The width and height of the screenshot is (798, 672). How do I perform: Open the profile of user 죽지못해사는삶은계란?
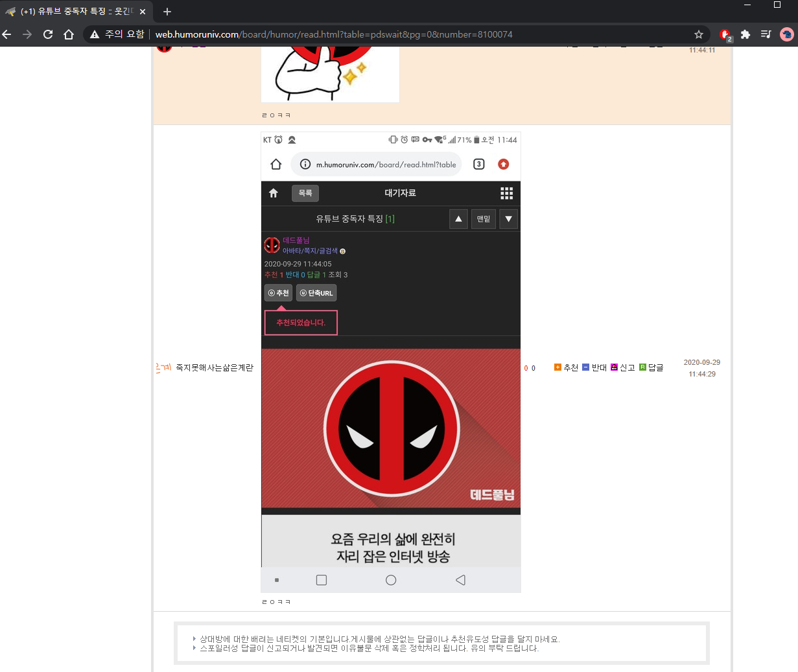tap(215, 367)
